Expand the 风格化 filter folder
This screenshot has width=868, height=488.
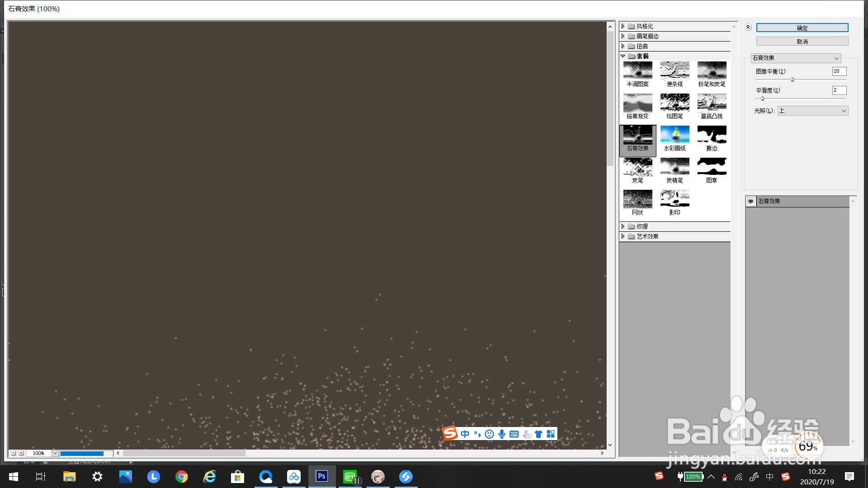(623, 26)
